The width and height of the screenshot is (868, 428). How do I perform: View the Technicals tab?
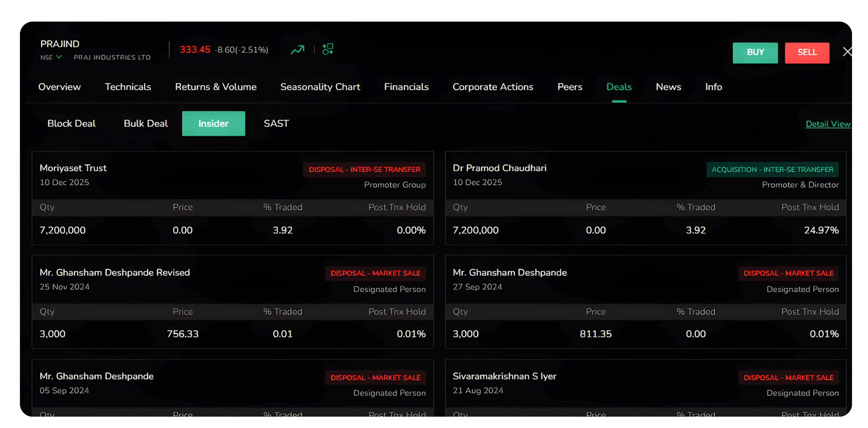pos(128,87)
